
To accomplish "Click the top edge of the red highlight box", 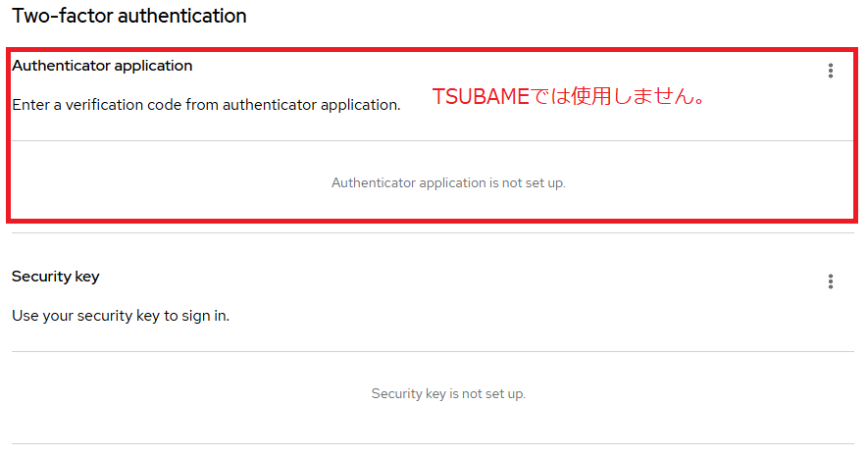I will click(432, 47).
